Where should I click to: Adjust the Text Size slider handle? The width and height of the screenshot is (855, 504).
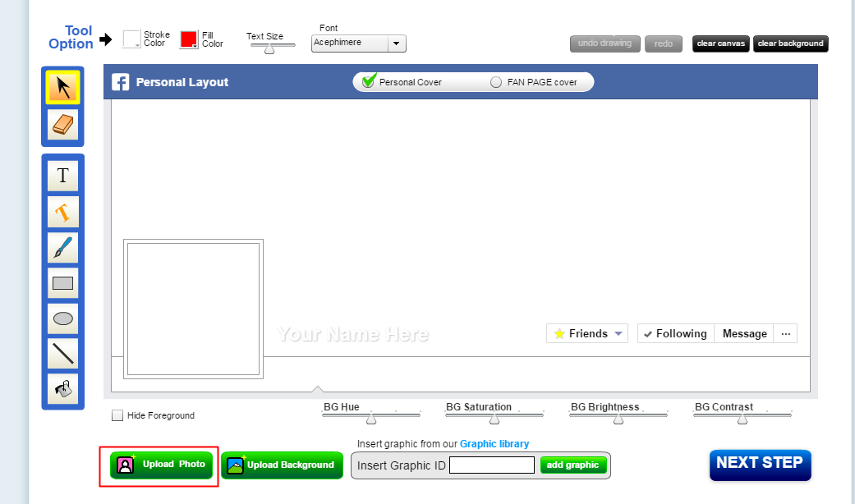pyautogui.click(x=269, y=49)
